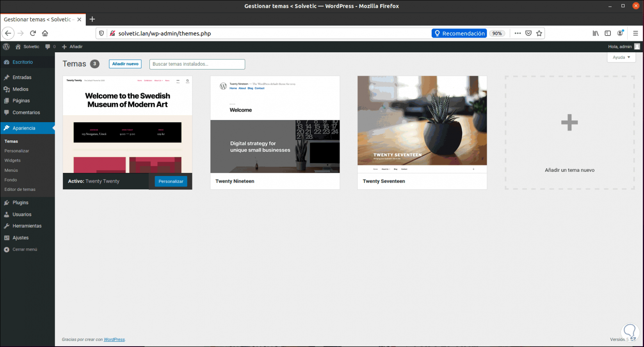Viewport: 644px width, 347px height.
Task: Close the Gestionar temas browser tab
Action: pos(79,20)
